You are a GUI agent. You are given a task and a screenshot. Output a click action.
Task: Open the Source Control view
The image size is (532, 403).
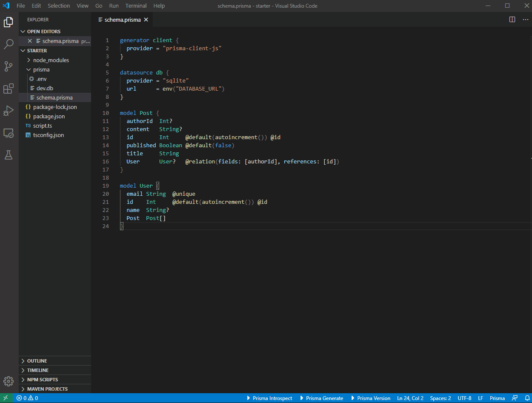pyautogui.click(x=9, y=66)
